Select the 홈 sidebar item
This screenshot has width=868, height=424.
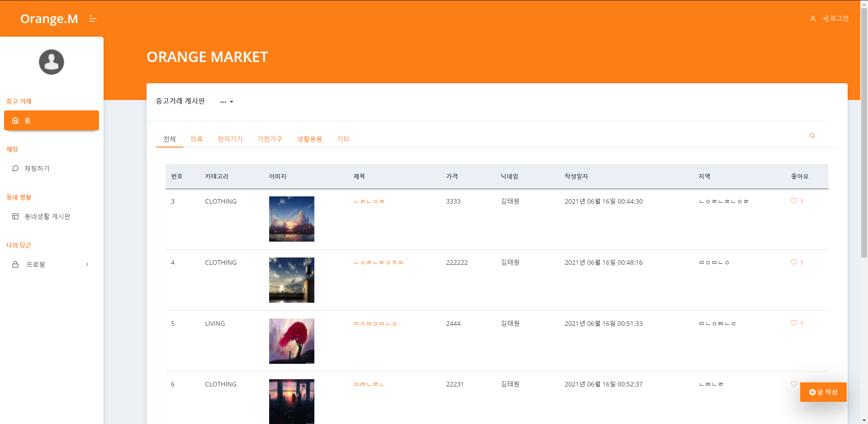point(52,120)
